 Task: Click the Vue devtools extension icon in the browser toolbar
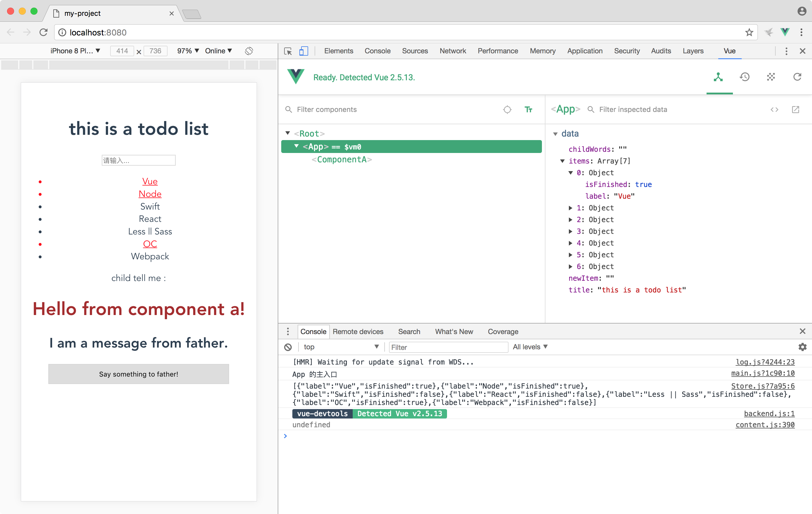pos(785,32)
